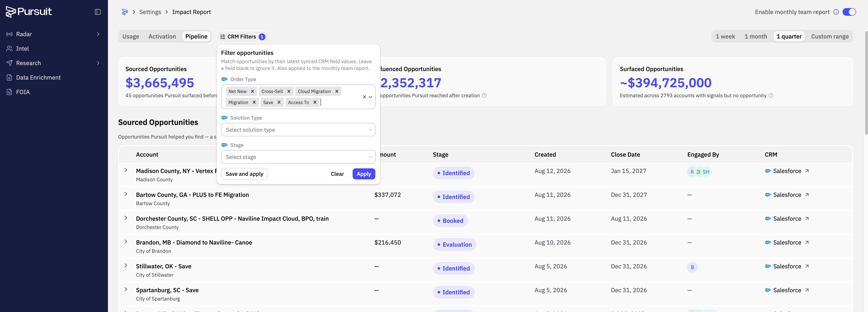This screenshot has height=312, width=868.
Task: Click the Close Date column header
Action: [x=625, y=155]
